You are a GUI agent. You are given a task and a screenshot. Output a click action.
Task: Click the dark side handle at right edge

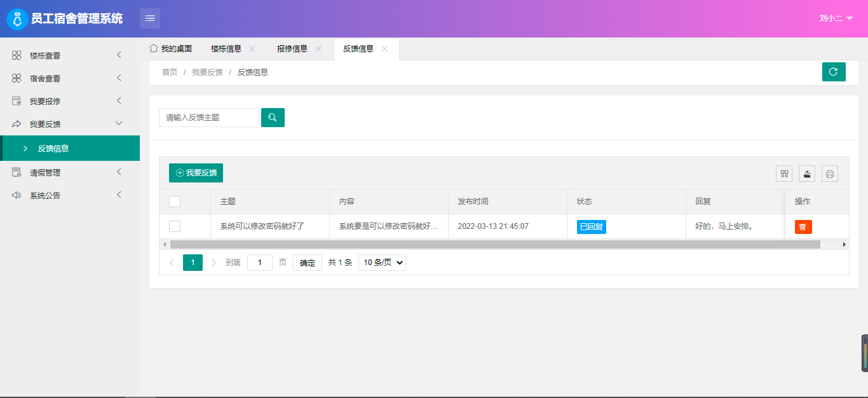865,353
